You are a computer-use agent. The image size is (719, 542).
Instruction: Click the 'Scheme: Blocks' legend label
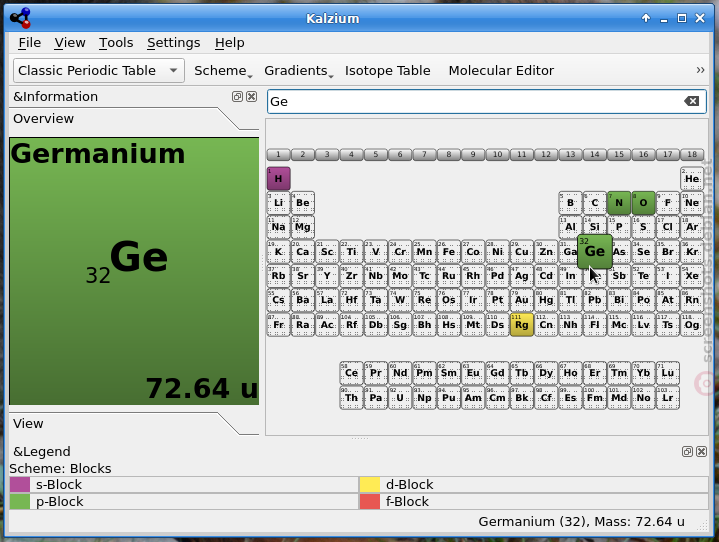[x=60, y=469]
